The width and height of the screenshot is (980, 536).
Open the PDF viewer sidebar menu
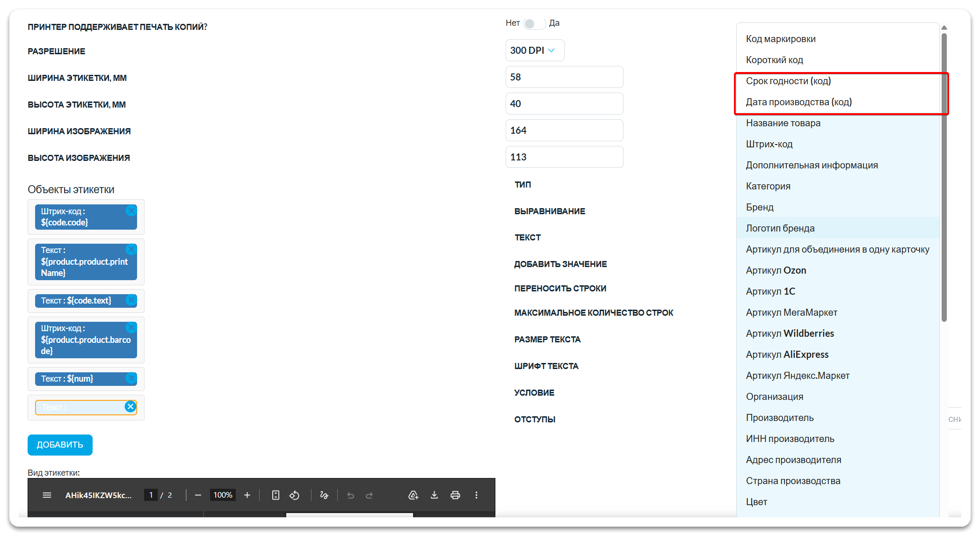(x=47, y=495)
